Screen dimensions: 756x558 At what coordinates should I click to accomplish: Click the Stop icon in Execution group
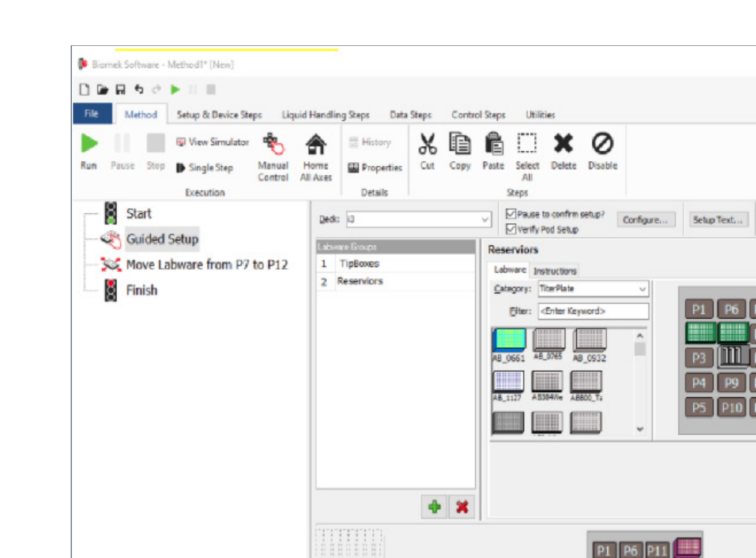pyautogui.click(x=156, y=152)
